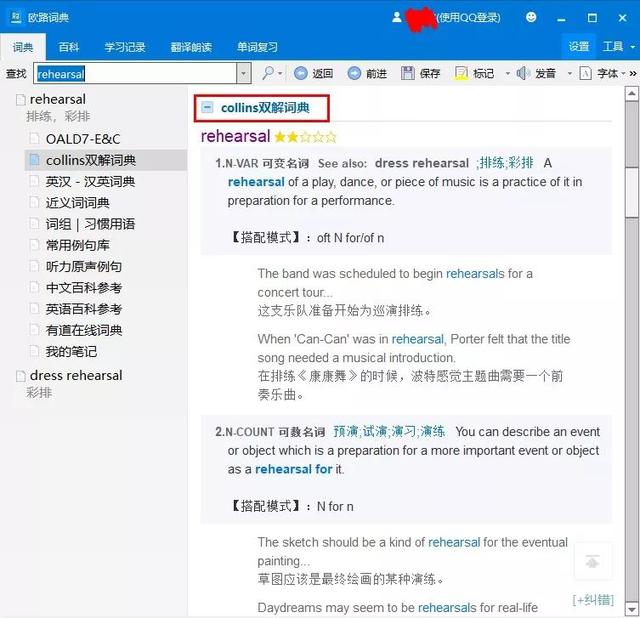Viewport: 640px width, 618px height.
Task: Click the 查找 label
Action: tap(16, 74)
